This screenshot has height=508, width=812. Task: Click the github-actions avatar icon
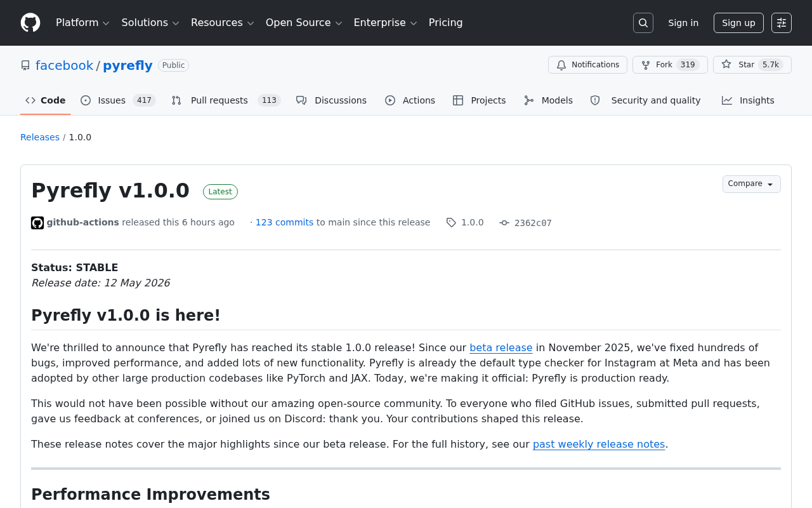pyautogui.click(x=37, y=223)
